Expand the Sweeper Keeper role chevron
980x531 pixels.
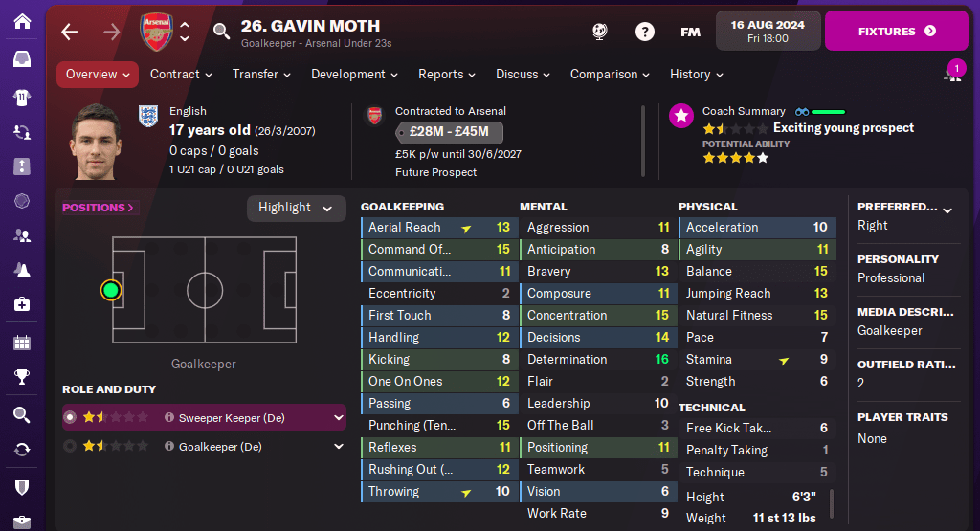click(338, 417)
